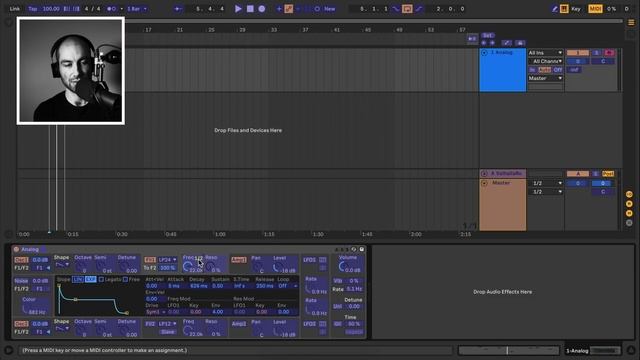Start playback with the Play button
Image resolution: width=640 pixels, height=360 pixels.
[x=238, y=9]
